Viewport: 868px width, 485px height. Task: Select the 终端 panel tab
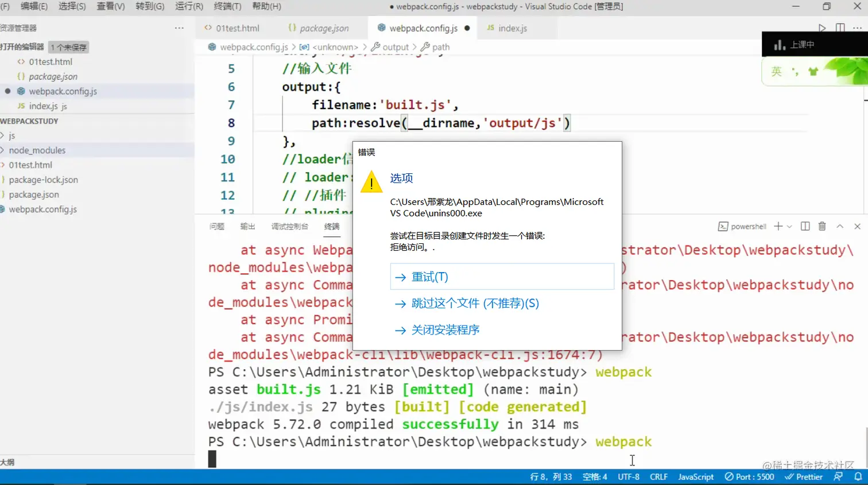coord(332,227)
